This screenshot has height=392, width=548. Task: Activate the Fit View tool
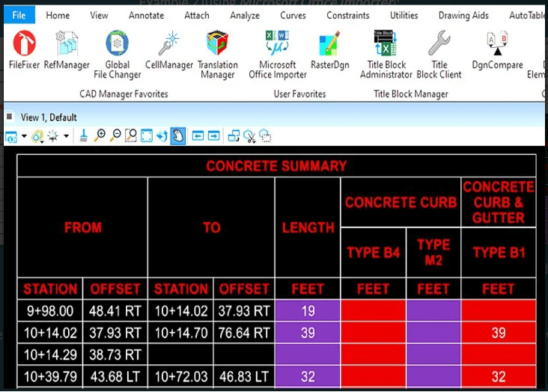point(147,135)
